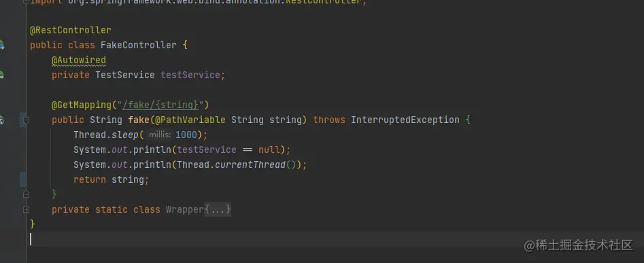
Task: Click the millis: parameter hint
Action: tap(160, 135)
